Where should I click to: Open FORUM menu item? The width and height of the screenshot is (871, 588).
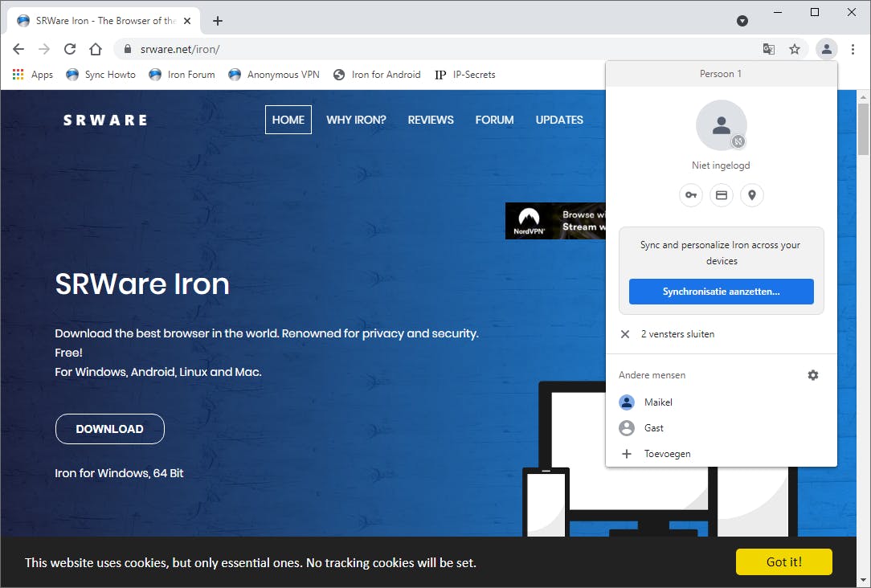click(494, 120)
